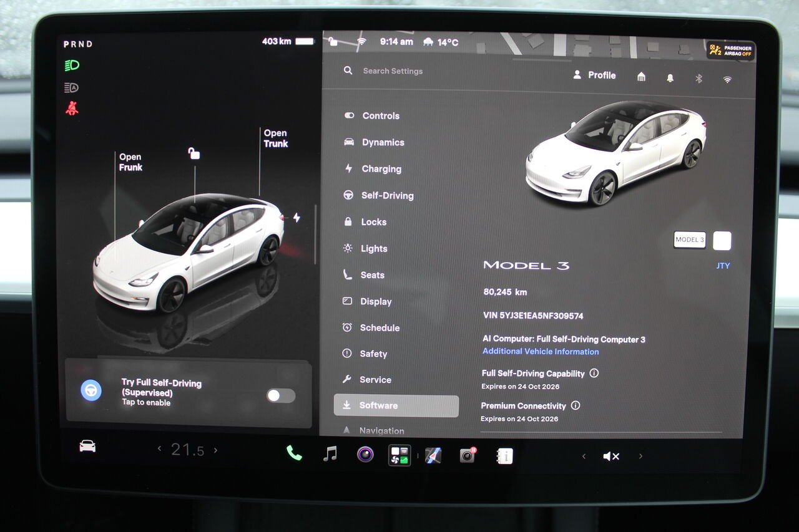Viewport: 799px width, 532px height.
Task: Select the white color swatch
Action: (x=722, y=241)
